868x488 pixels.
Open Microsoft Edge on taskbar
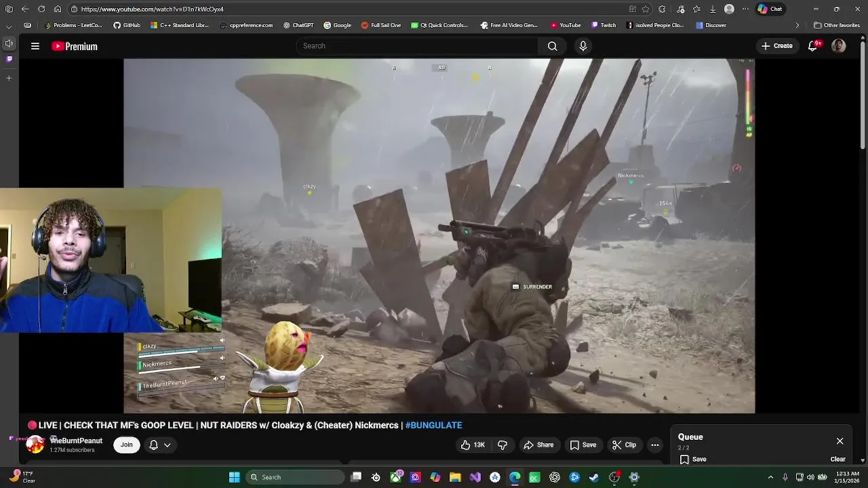click(x=515, y=477)
